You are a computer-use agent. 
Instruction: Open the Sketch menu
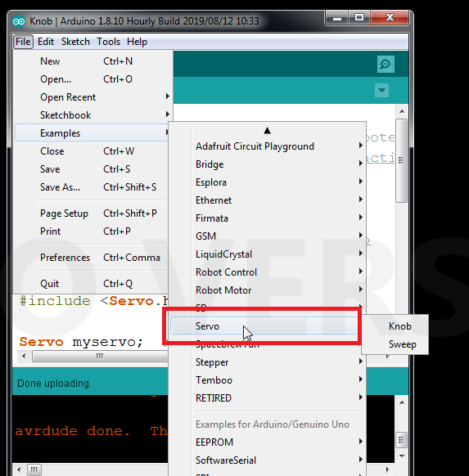(x=75, y=42)
